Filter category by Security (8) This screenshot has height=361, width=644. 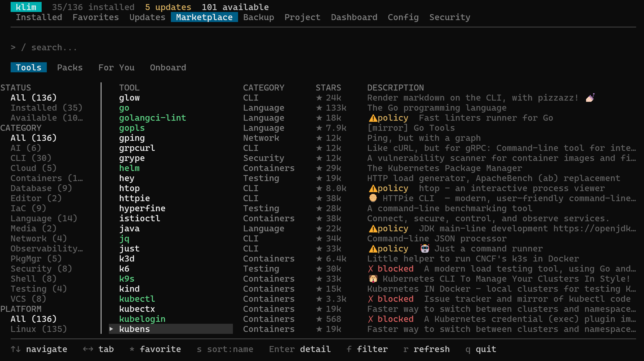click(41, 269)
